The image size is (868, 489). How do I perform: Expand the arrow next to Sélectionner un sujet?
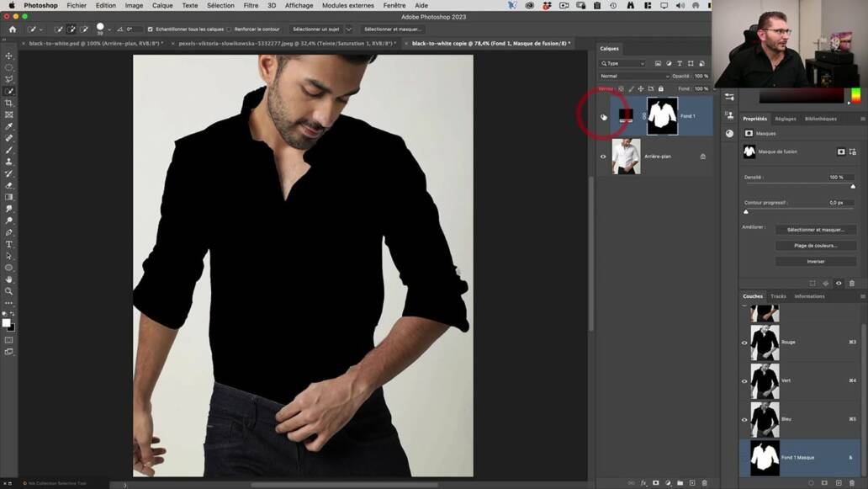(351, 28)
